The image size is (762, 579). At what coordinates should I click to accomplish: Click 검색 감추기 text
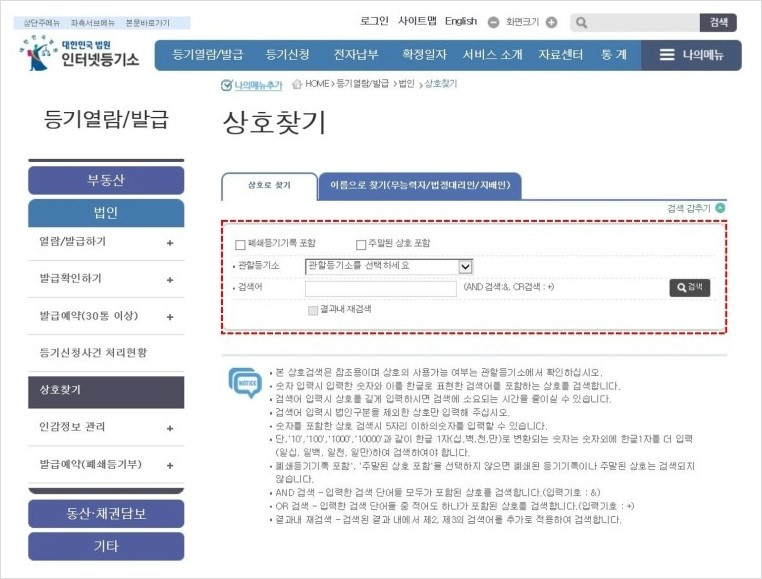[x=689, y=209]
